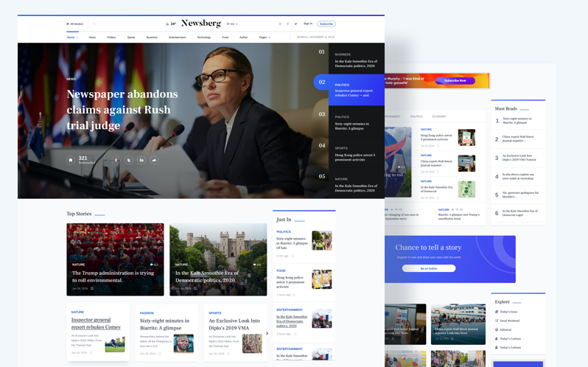The width and height of the screenshot is (588, 367).
Task: Open the Politics menu item
Action: (111, 37)
